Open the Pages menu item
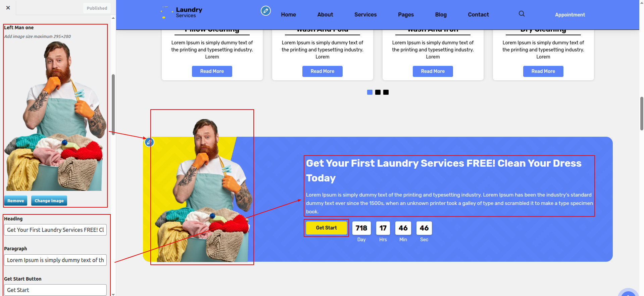The image size is (644, 296). click(406, 14)
